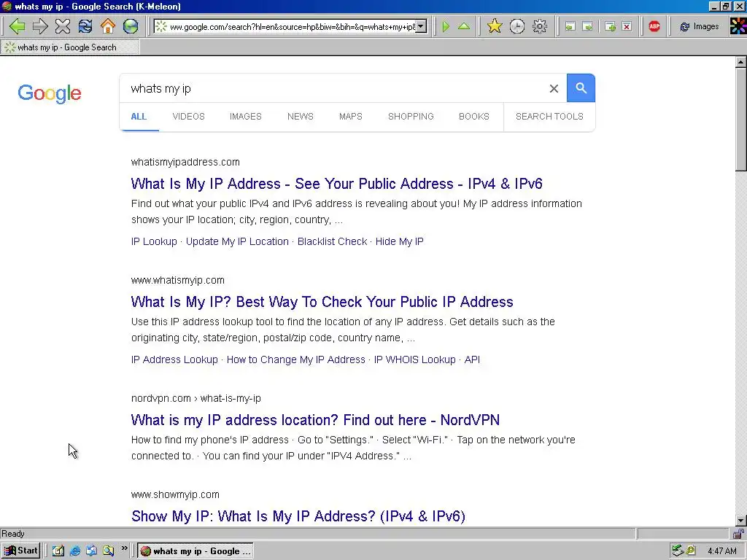Click the padlock icon in status bar
The image size is (747, 560).
738,533
